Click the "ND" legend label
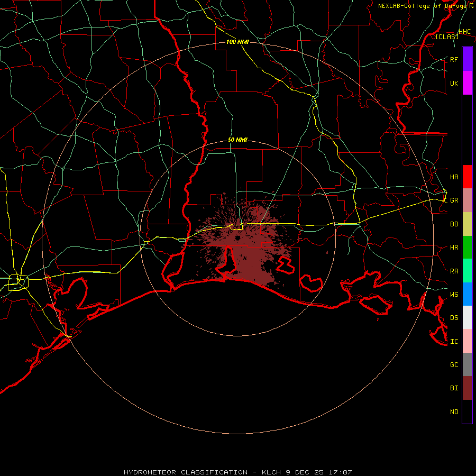This screenshot has height=476, width=476. click(454, 411)
